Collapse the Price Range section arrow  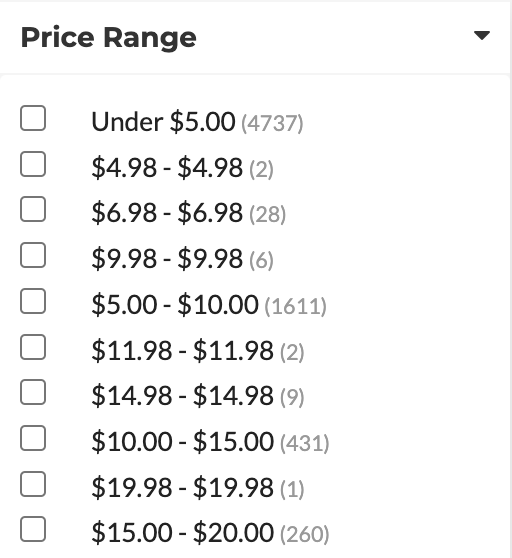(482, 36)
